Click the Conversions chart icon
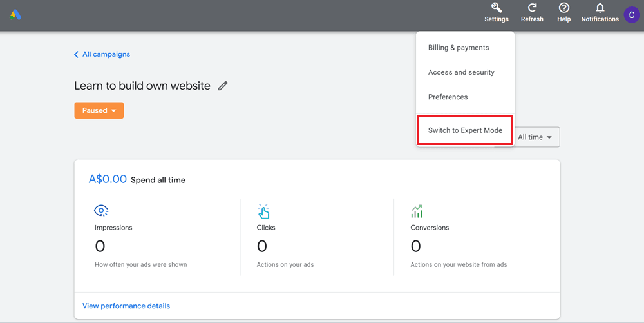The width and height of the screenshot is (644, 323). [417, 211]
